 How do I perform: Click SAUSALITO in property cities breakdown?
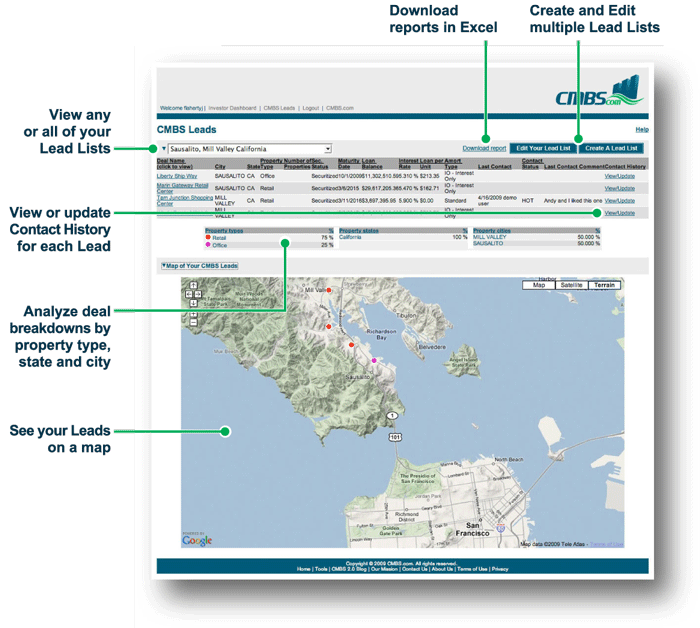coord(488,243)
